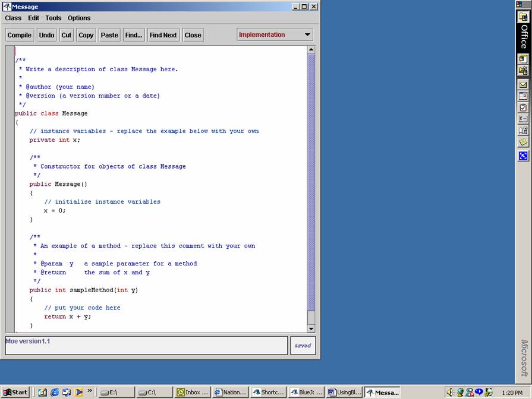The height and width of the screenshot is (399, 532).
Task: Click the volume speaker tray icon
Action: pyautogui.click(x=450, y=392)
